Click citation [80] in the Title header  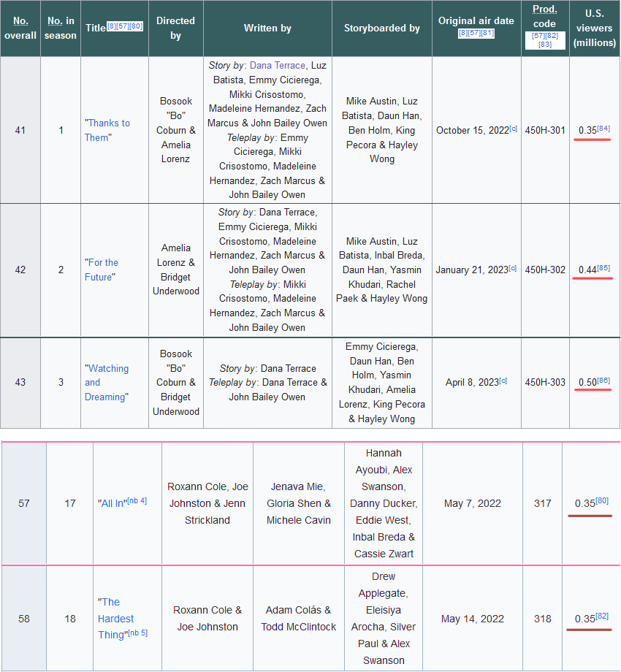pyautogui.click(x=136, y=26)
